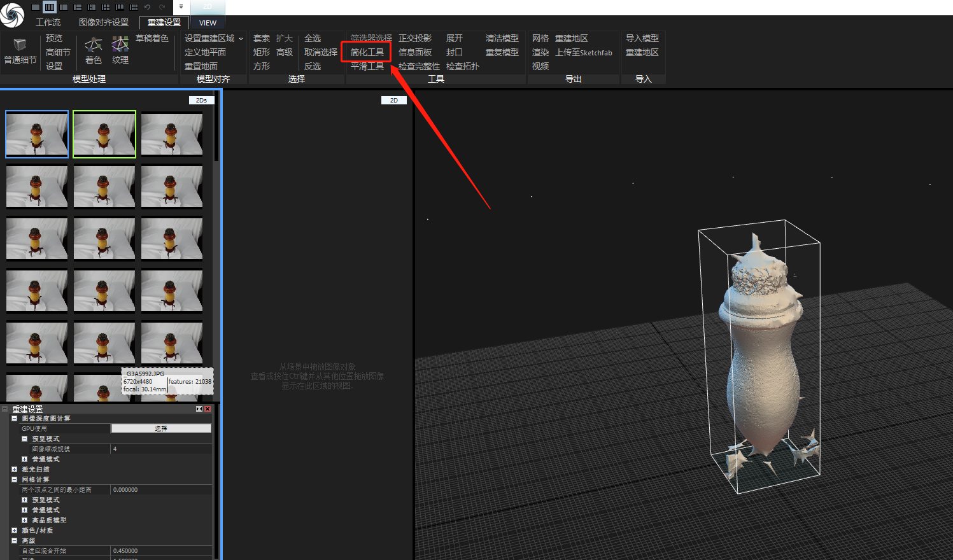This screenshot has width=953, height=560.
Task: Open the 工作流 ribbon tab
Action: coord(48,22)
